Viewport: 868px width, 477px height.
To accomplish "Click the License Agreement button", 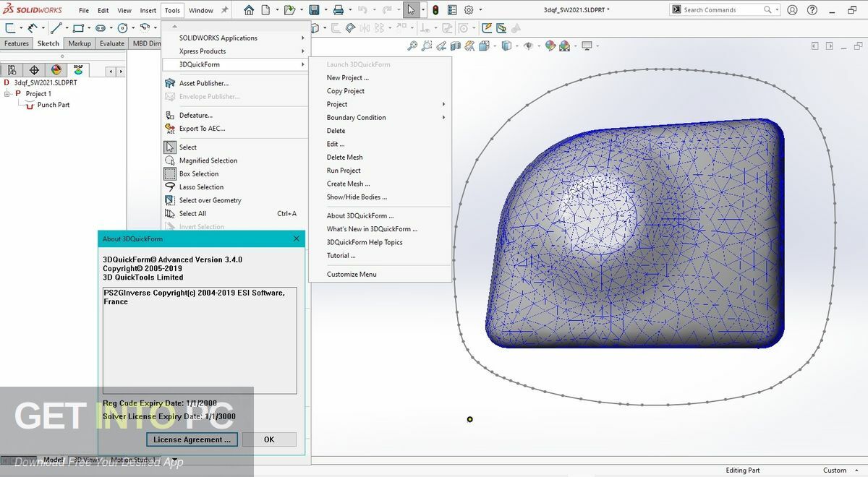I will click(x=192, y=439).
